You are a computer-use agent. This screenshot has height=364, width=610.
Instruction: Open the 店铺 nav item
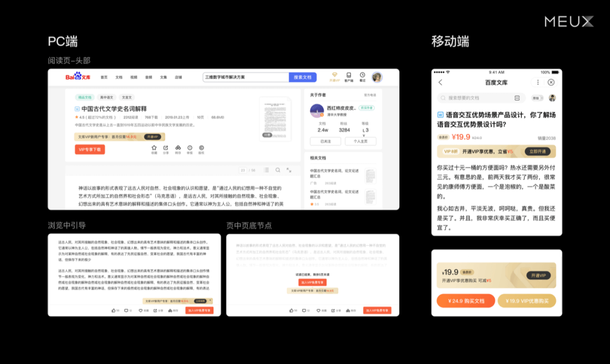pyautogui.click(x=178, y=77)
